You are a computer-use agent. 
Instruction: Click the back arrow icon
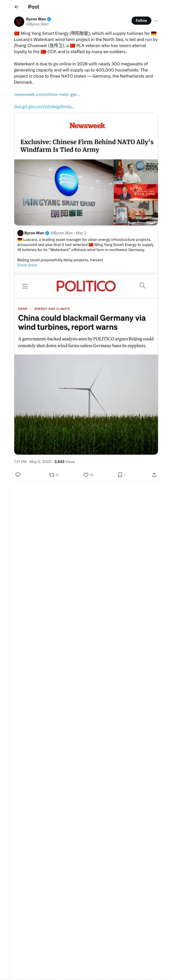16,7
